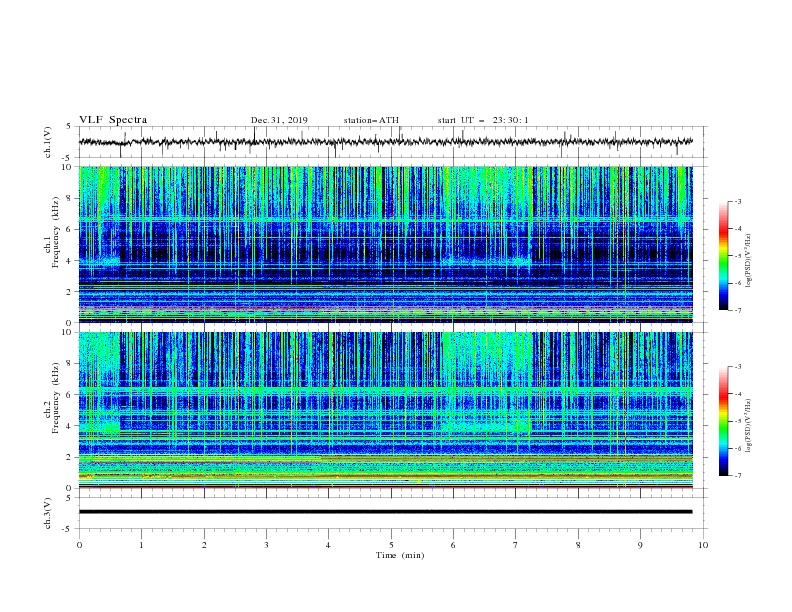Viewport: 792px width, 612px height.
Task: Click ch.2 "Frequency (kHz)" axis label
Action: point(56,397)
